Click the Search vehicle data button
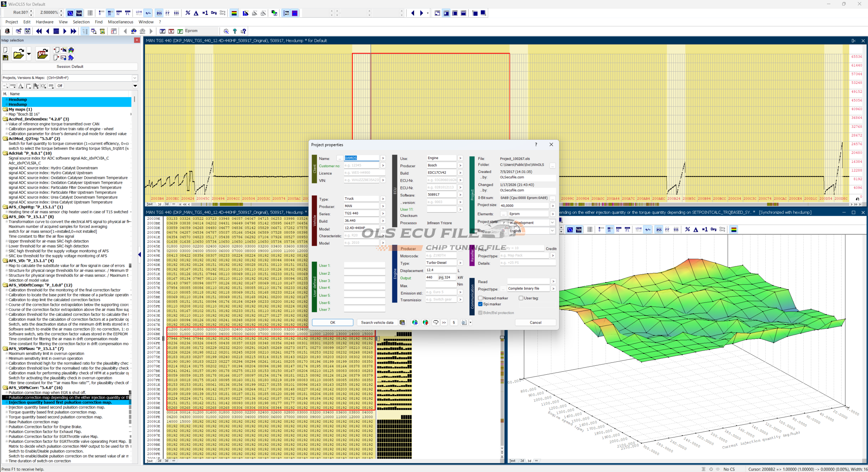Screen dimensions: 868x472 click(377, 322)
